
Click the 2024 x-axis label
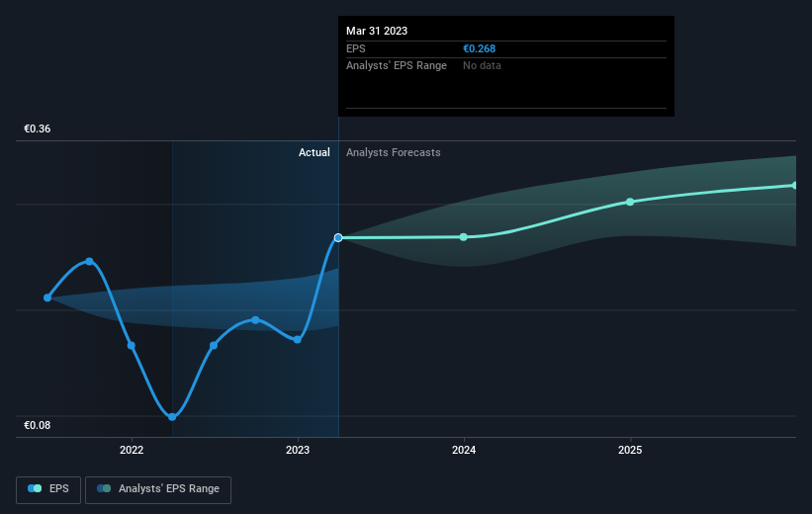[464, 450]
